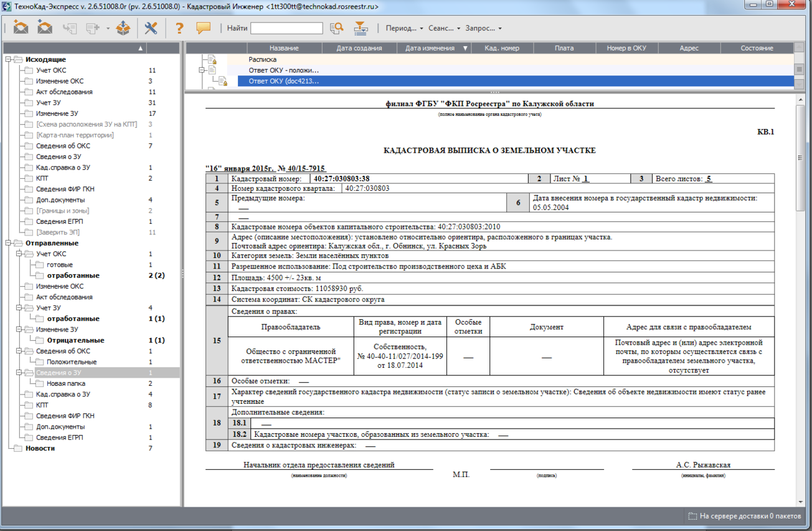Open the Сеанс... dropdown

click(445, 28)
